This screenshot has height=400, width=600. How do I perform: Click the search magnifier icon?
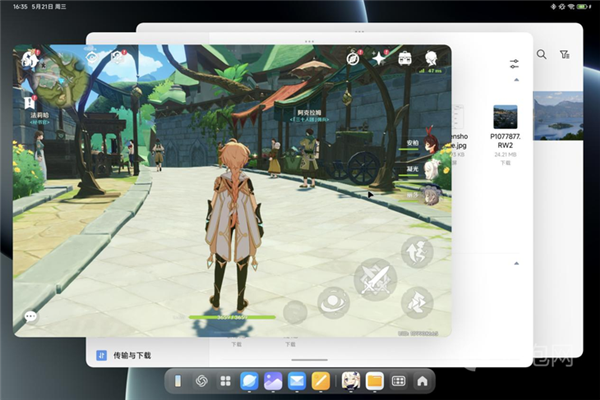[x=541, y=55]
